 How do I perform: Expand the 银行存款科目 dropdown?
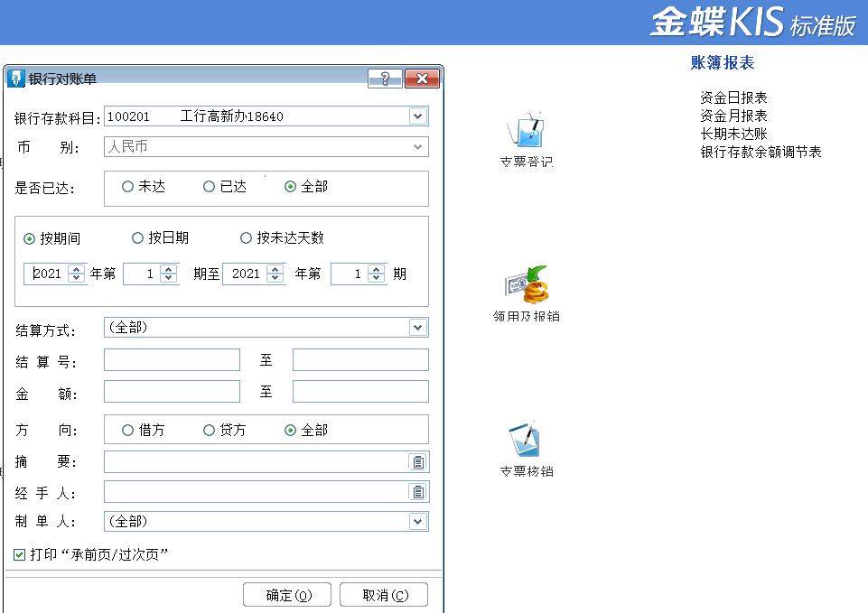click(416, 116)
